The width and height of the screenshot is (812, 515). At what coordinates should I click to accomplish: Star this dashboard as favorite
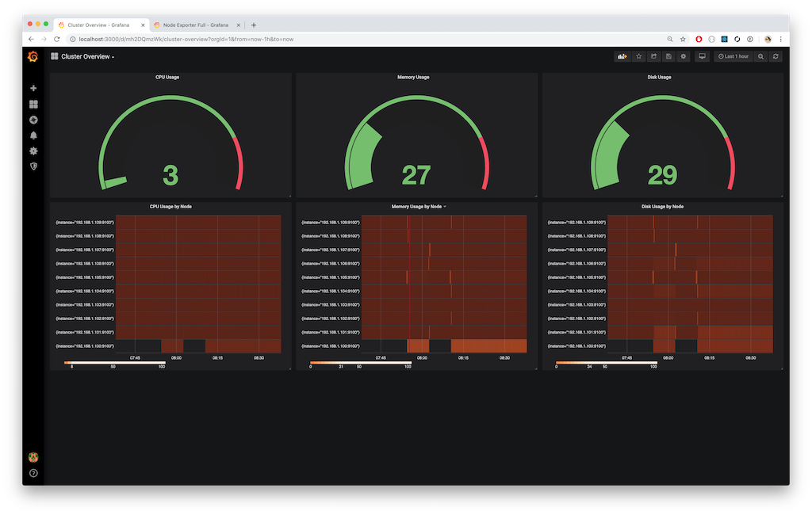coord(638,56)
